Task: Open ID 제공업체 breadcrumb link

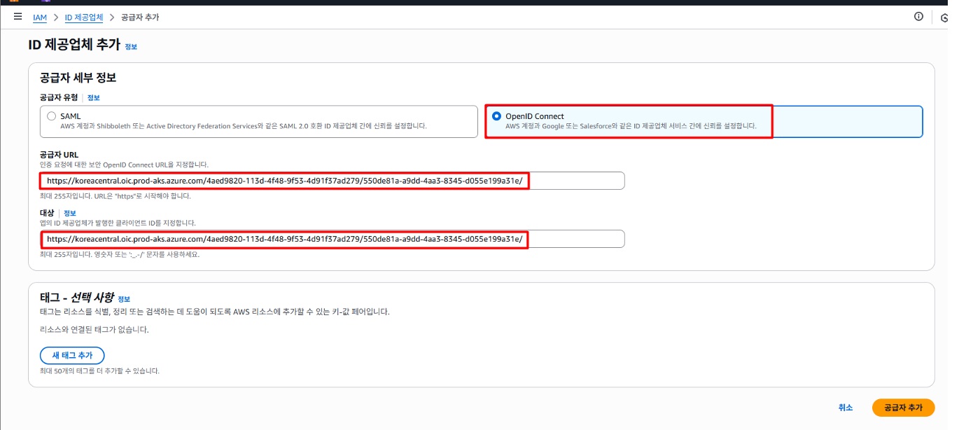Action: pyautogui.click(x=84, y=17)
